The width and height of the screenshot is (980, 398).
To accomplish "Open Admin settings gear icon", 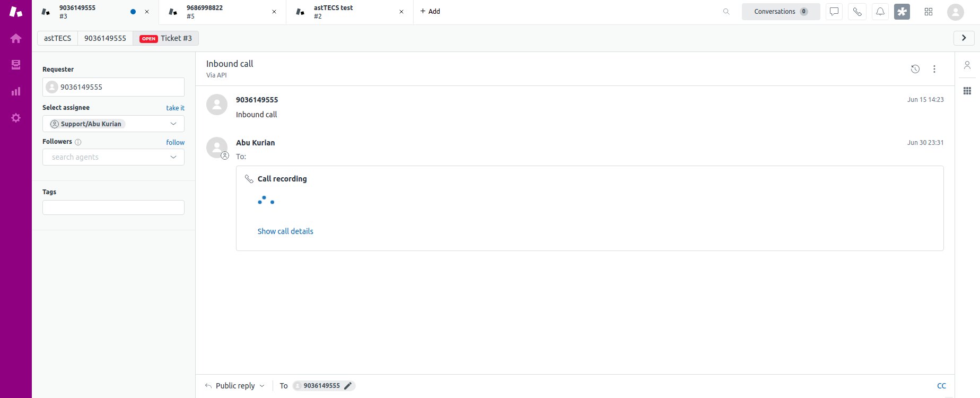I will coord(16,118).
